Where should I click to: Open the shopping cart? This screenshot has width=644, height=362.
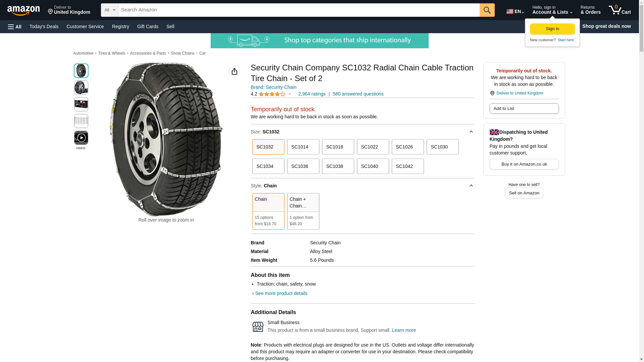pyautogui.click(x=620, y=10)
